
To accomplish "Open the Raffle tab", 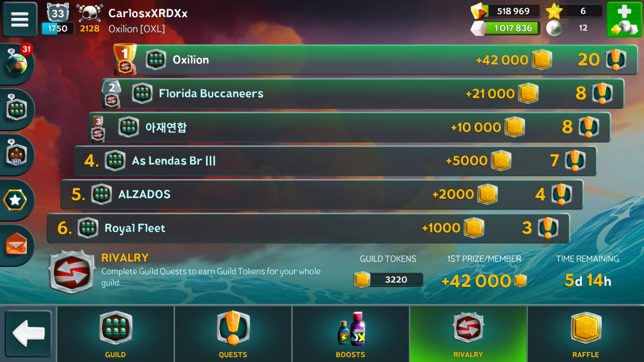I will tap(586, 334).
